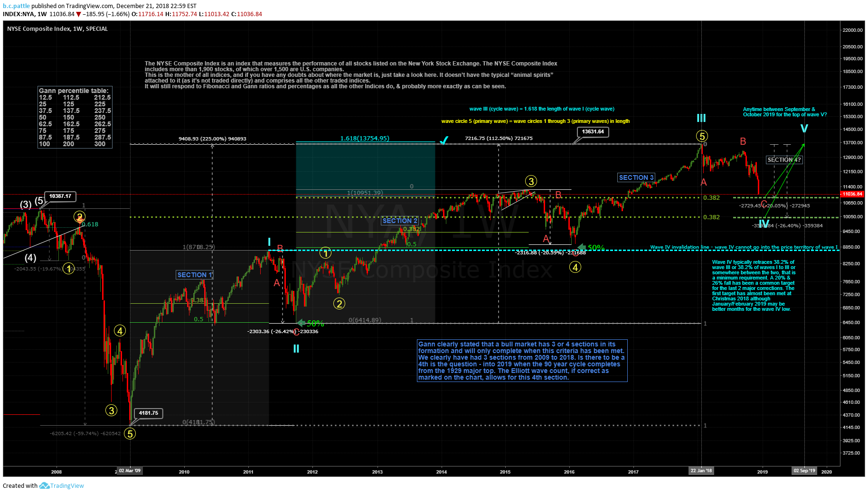Select the circled 3 near the late-2008 low
The image size is (868, 494).
tap(111, 410)
